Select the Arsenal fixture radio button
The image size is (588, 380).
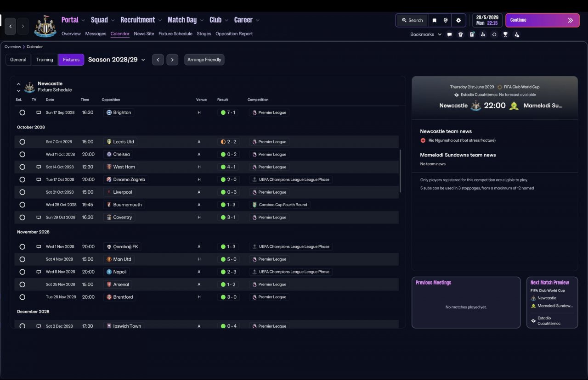(22, 285)
